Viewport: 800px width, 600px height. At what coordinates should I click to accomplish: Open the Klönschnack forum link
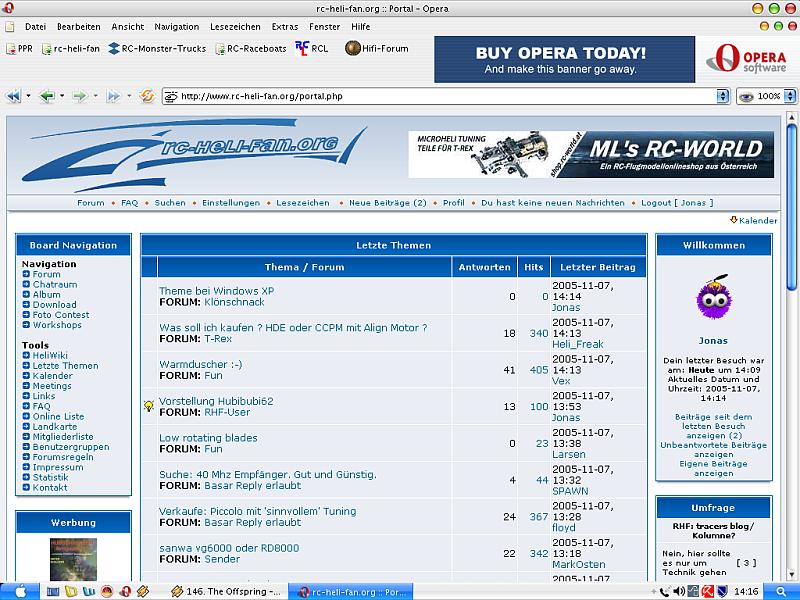coord(234,302)
